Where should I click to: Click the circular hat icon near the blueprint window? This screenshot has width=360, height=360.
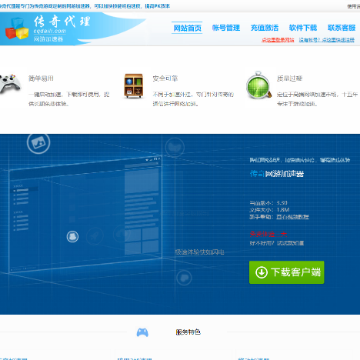coord(72,237)
